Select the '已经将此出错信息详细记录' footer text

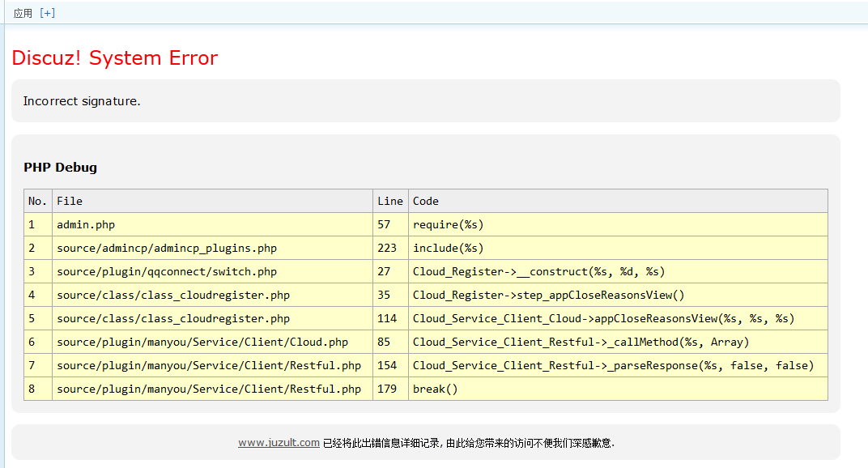point(381,443)
